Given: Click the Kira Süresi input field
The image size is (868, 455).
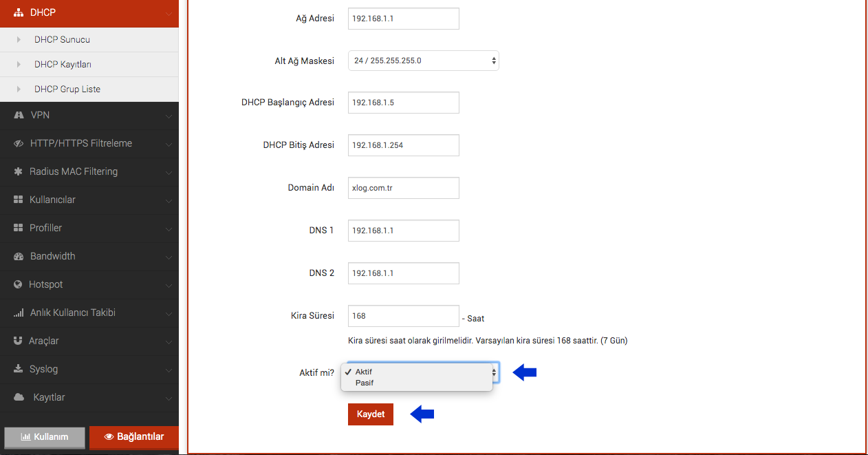Looking at the screenshot, I should (x=404, y=316).
